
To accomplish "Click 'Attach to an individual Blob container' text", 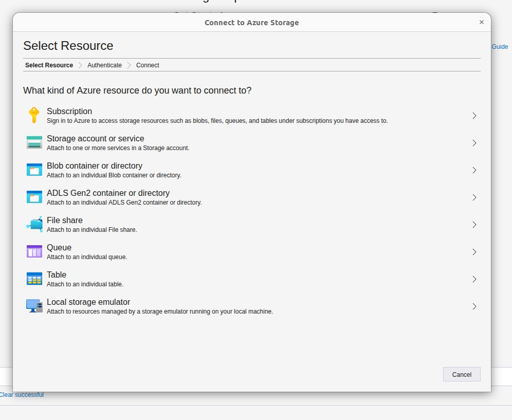I will click(114, 175).
